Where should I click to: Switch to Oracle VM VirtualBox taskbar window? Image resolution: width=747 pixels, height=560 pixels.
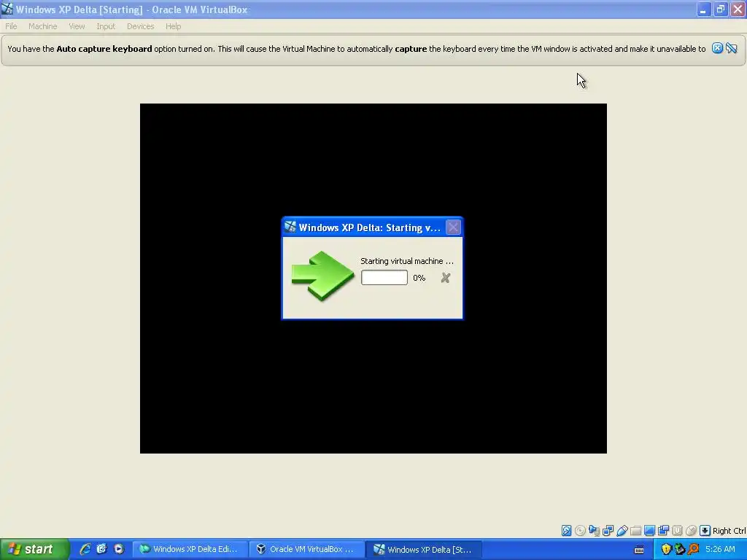pyautogui.click(x=307, y=549)
